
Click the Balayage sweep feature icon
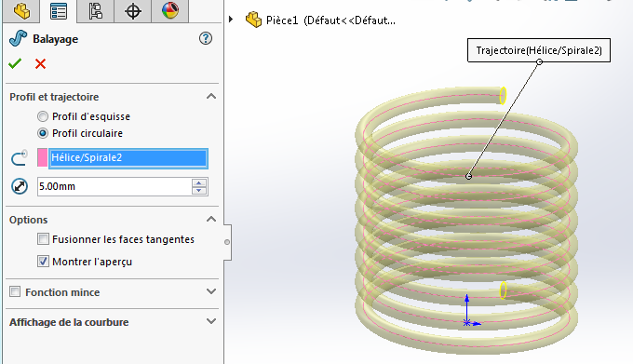point(19,39)
